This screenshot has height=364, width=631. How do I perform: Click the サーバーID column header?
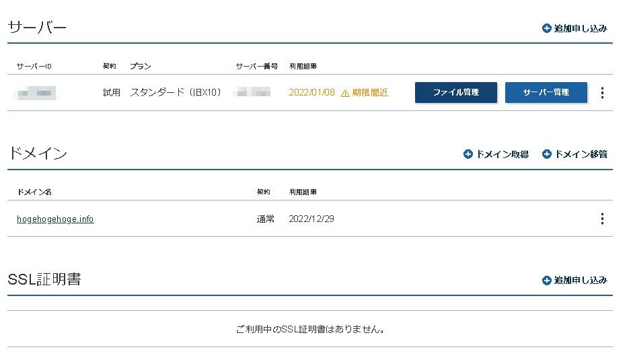point(34,67)
